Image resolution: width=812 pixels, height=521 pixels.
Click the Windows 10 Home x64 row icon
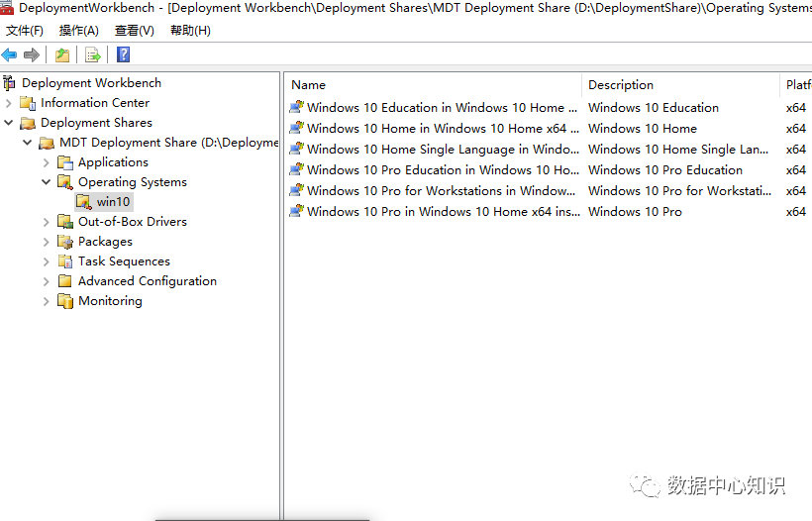pos(296,128)
